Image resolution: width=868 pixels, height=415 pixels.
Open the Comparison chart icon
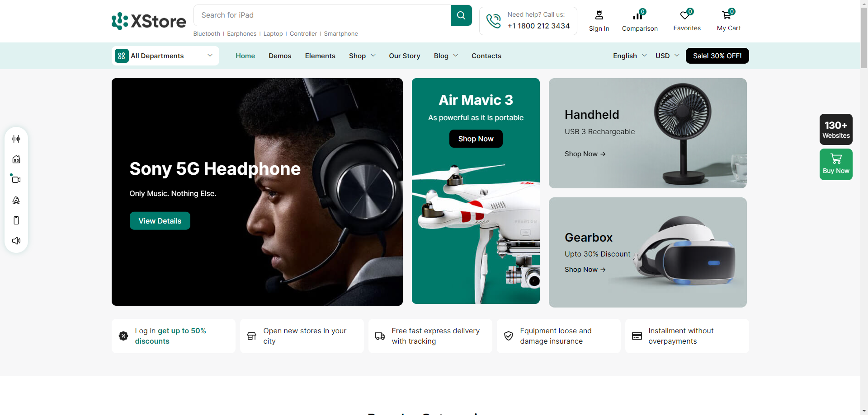point(638,15)
